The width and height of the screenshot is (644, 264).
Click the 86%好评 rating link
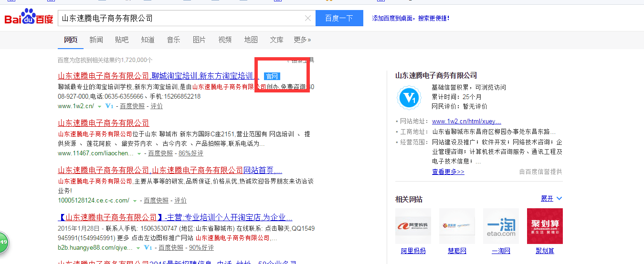[191, 153]
